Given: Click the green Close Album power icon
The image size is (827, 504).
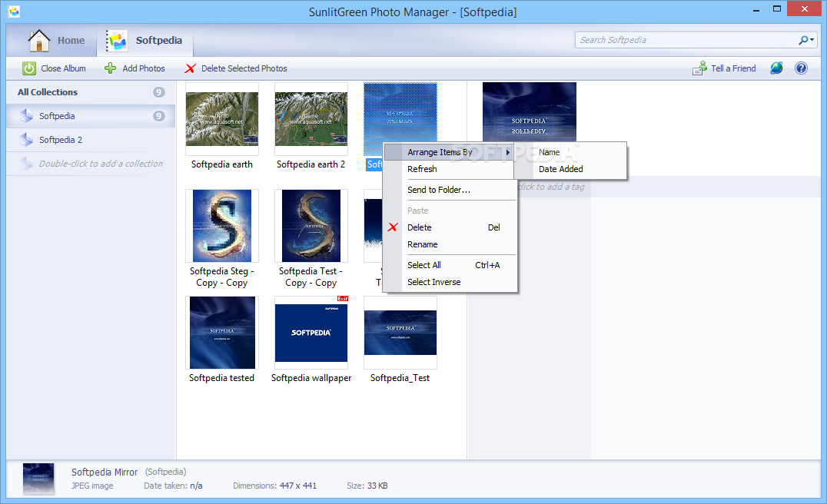Looking at the screenshot, I should click(x=29, y=68).
